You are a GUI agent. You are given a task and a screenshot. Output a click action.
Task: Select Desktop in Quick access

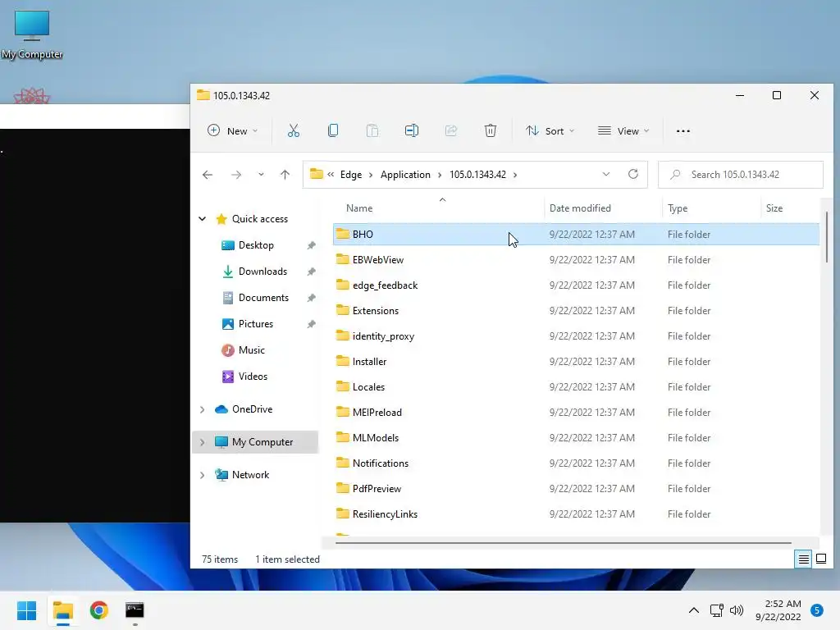click(x=256, y=245)
